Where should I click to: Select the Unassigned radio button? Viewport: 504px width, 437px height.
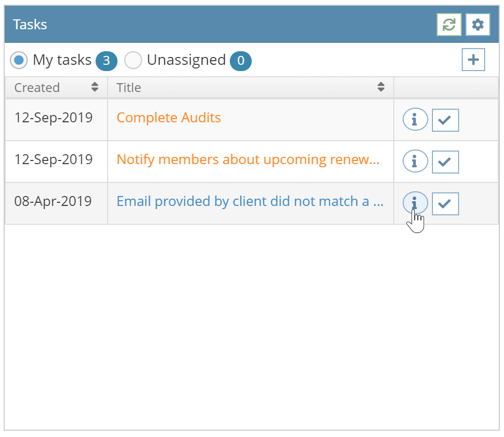[x=133, y=60]
